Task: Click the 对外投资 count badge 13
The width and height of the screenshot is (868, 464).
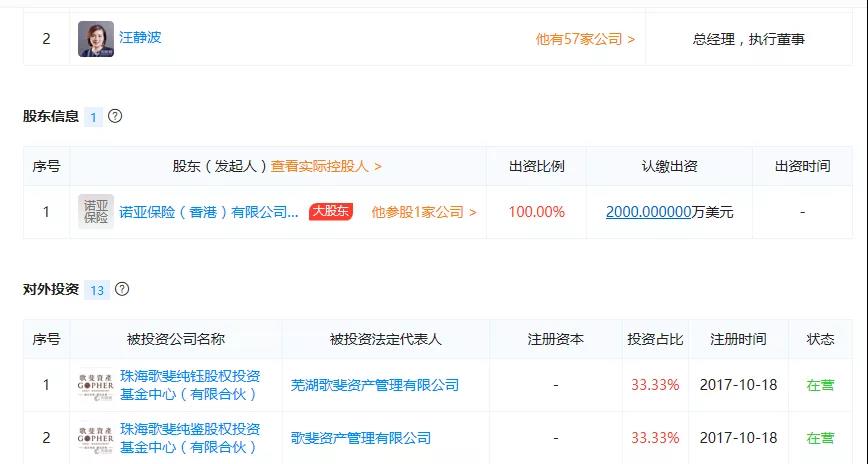Action: tap(97, 290)
